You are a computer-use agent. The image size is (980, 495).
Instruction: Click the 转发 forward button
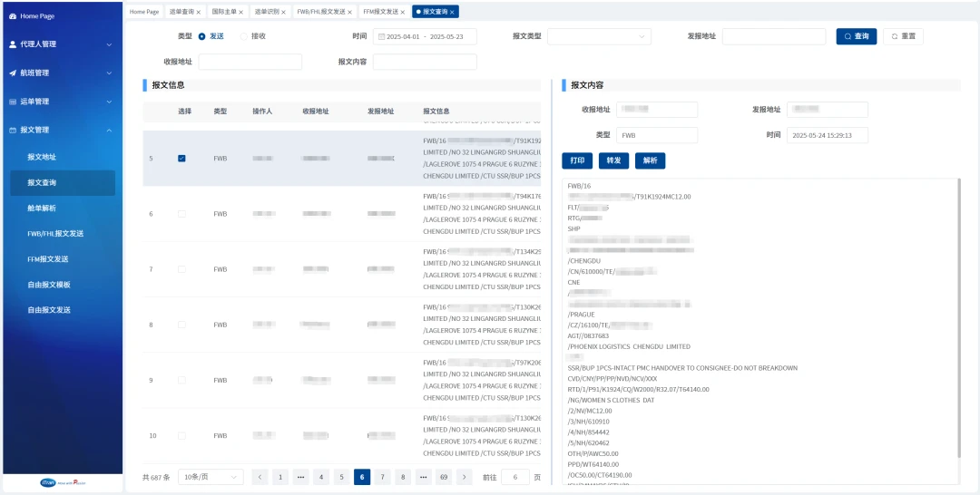point(613,161)
